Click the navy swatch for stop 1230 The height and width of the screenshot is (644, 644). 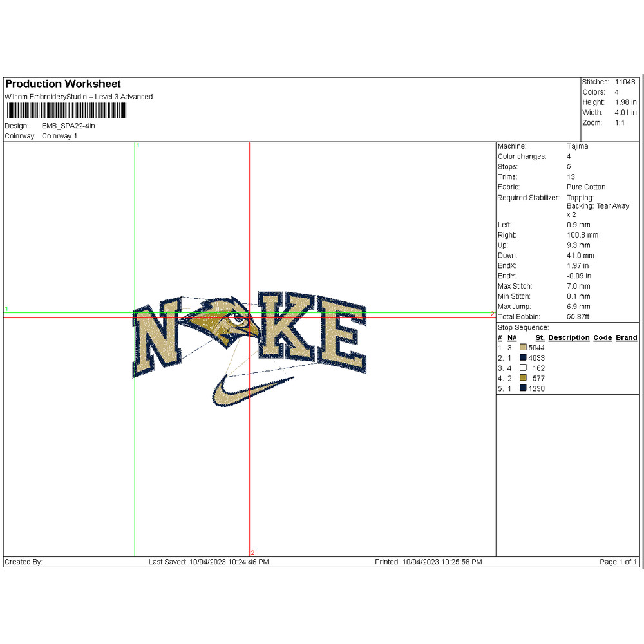click(x=523, y=389)
